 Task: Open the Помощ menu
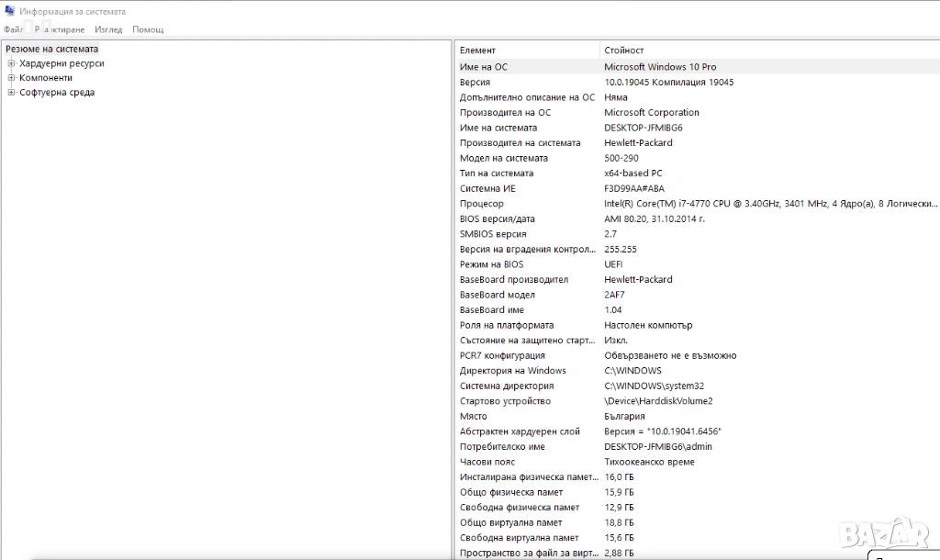pos(148,29)
